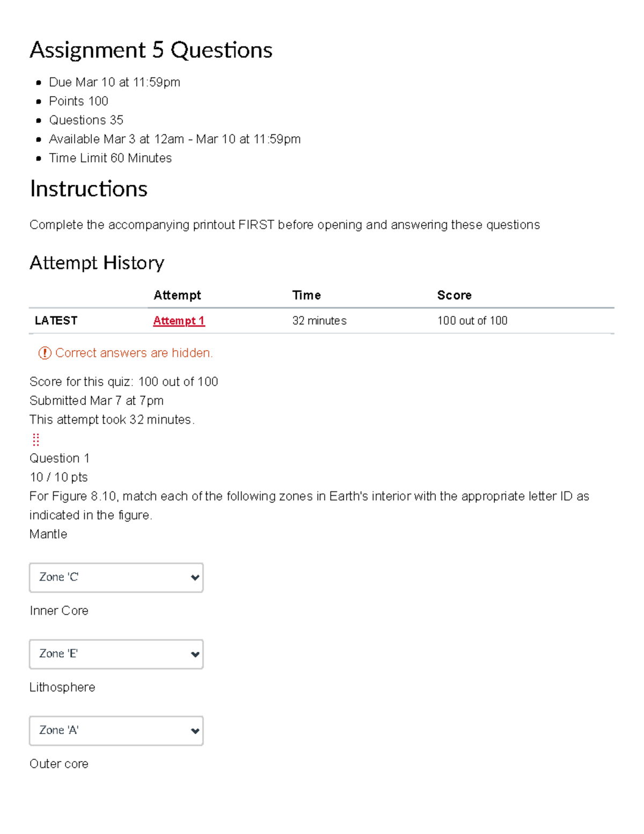Open the Attempt 1 submission details

(178, 321)
